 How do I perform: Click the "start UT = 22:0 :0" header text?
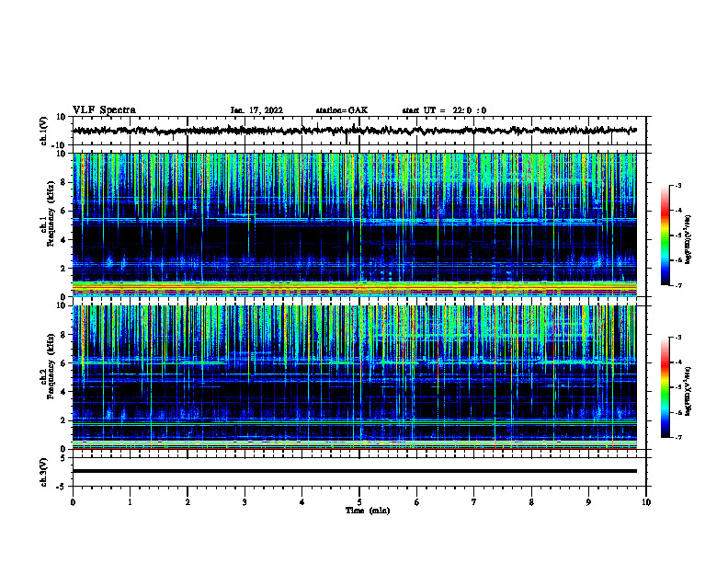pyautogui.click(x=444, y=110)
